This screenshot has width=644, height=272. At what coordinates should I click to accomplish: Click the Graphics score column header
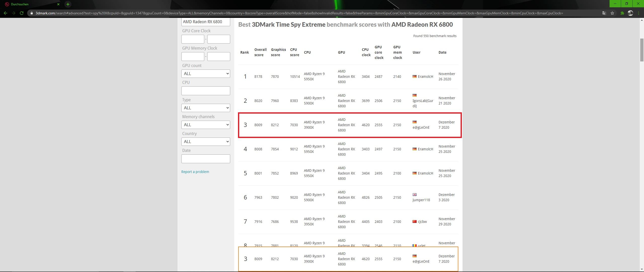[278, 52]
